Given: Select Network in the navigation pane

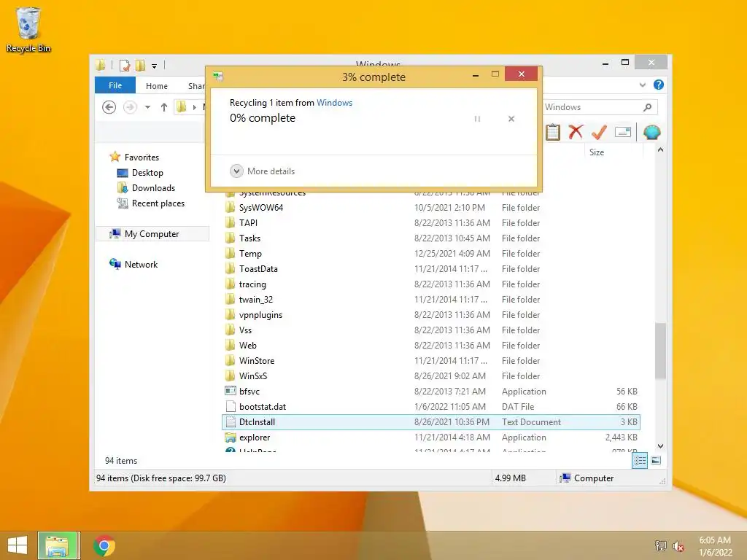Looking at the screenshot, I should point(141,264).
